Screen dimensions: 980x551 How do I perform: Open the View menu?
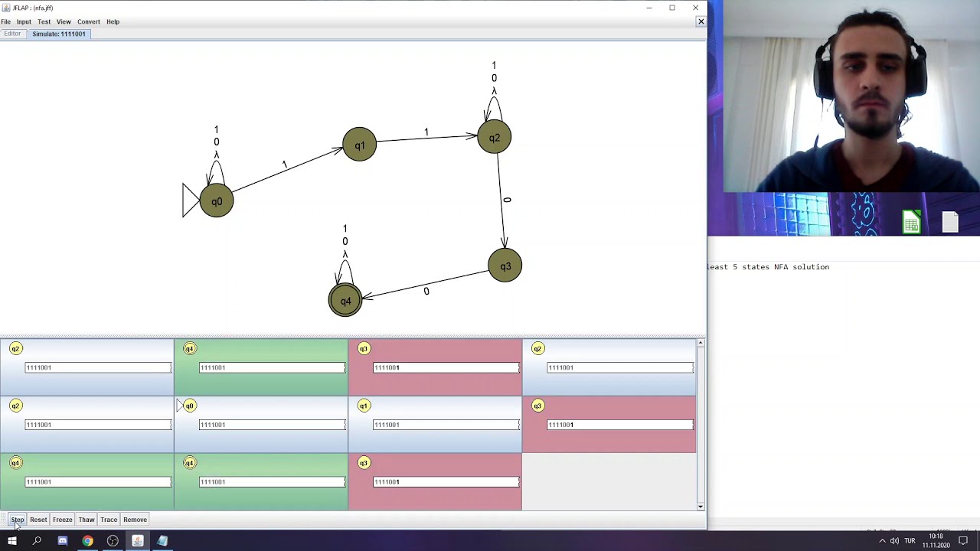click(64, 21)
